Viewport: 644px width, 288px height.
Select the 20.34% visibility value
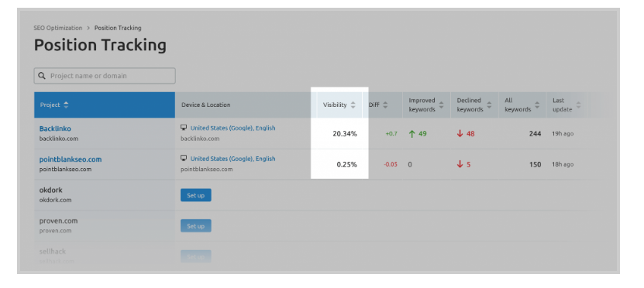[345, 134]
